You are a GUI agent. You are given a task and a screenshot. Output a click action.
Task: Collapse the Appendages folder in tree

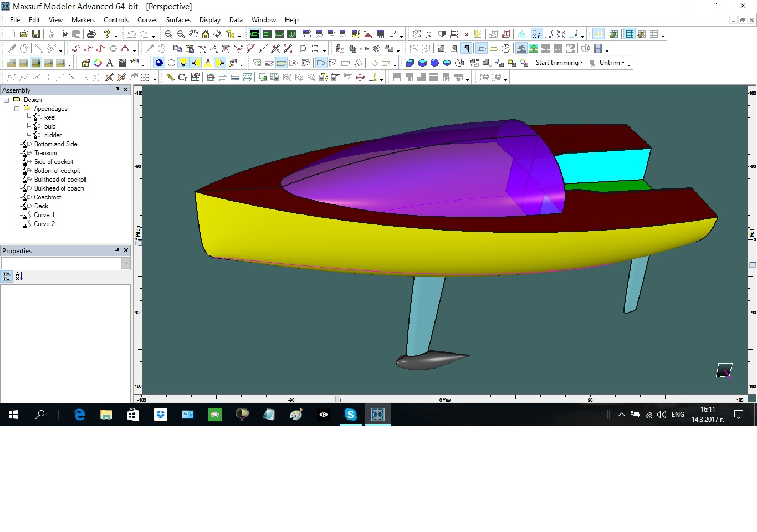point(17,109)
